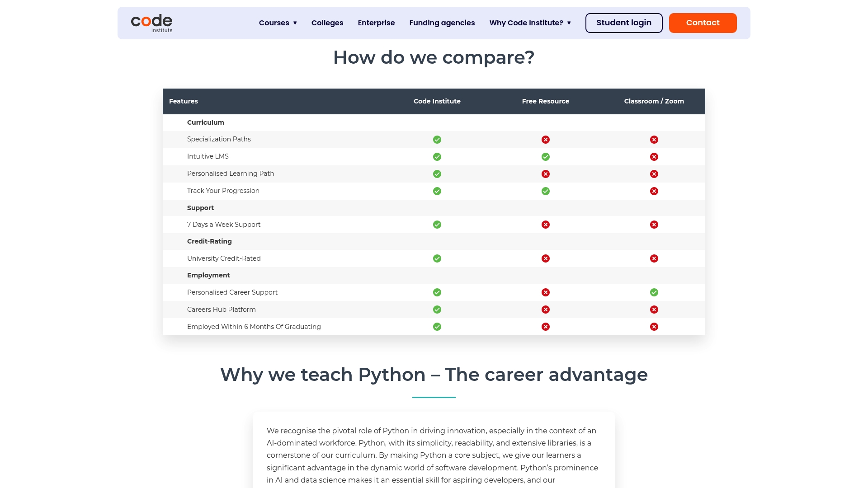This screenshot has height=488, width=868.
Task: Click red cross for Track Your Progression under Classroom / Zoom
Action: click(654, 191)
